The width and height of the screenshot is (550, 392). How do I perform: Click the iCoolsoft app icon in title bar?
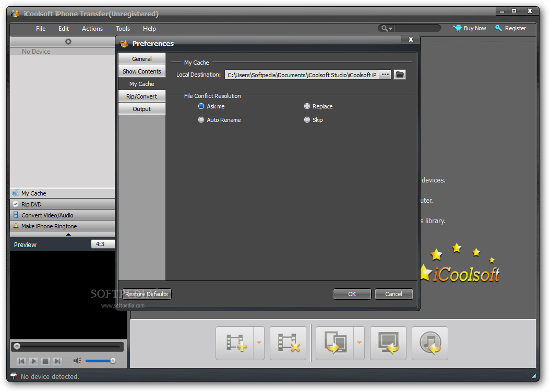(x=15, y=14)
